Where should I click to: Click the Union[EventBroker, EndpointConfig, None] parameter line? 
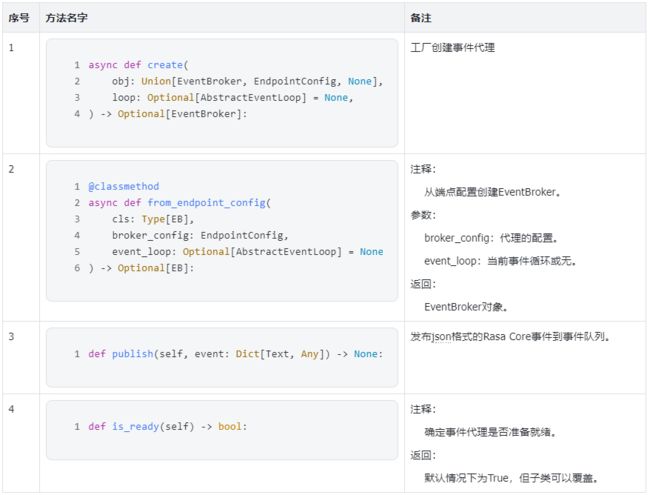247,81
